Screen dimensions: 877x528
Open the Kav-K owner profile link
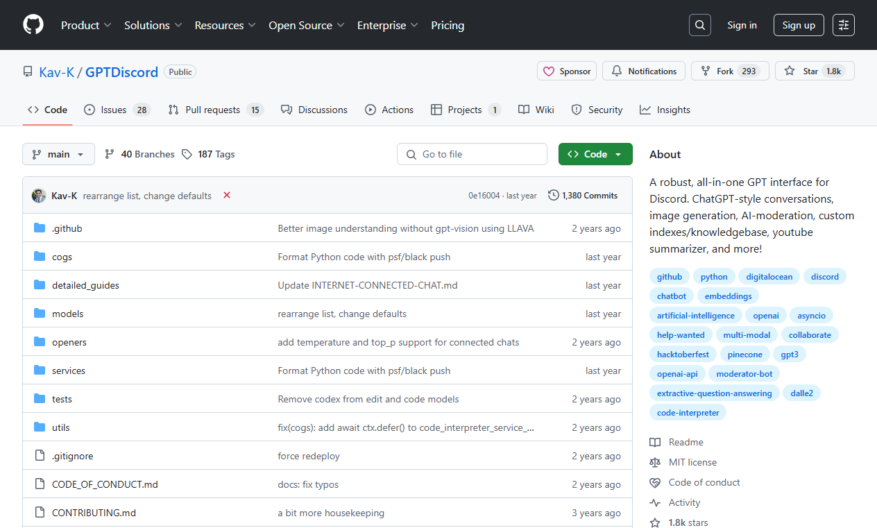[56, 72]
